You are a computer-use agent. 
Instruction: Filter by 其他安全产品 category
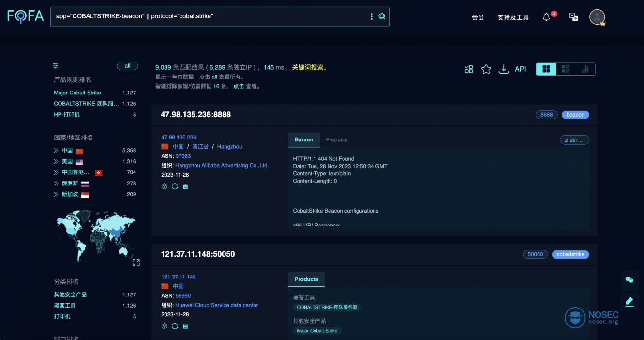(x=70, y=294)
